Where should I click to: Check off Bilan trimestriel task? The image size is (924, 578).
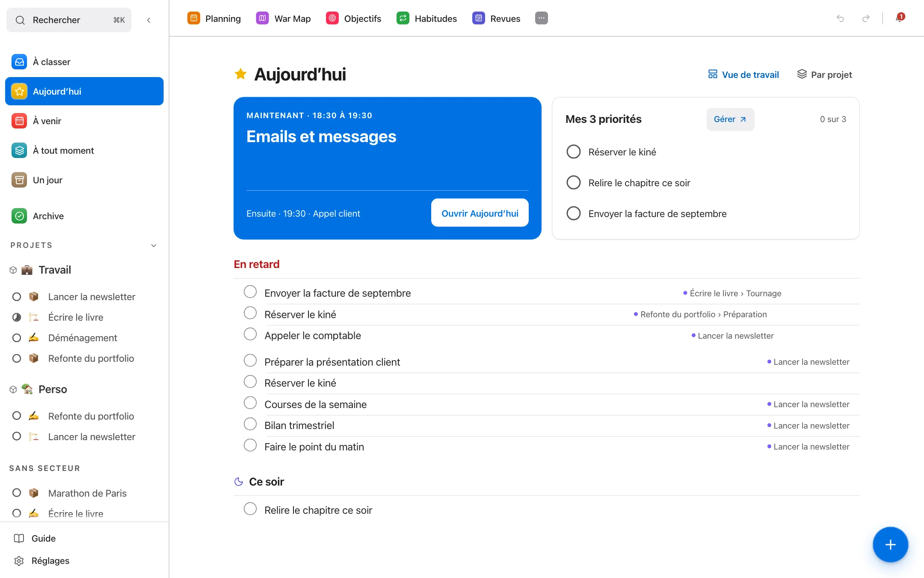pyautogui.click(x=250, y=424)
